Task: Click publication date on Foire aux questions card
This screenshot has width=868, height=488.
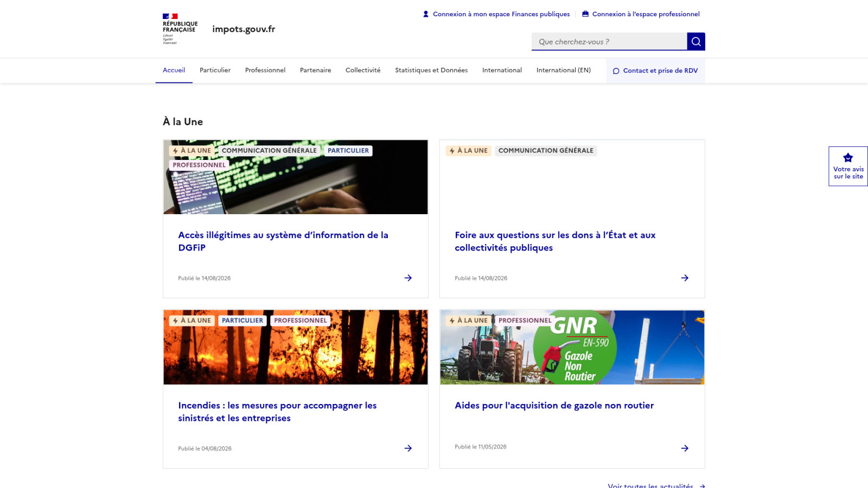Action: [481, 278]
